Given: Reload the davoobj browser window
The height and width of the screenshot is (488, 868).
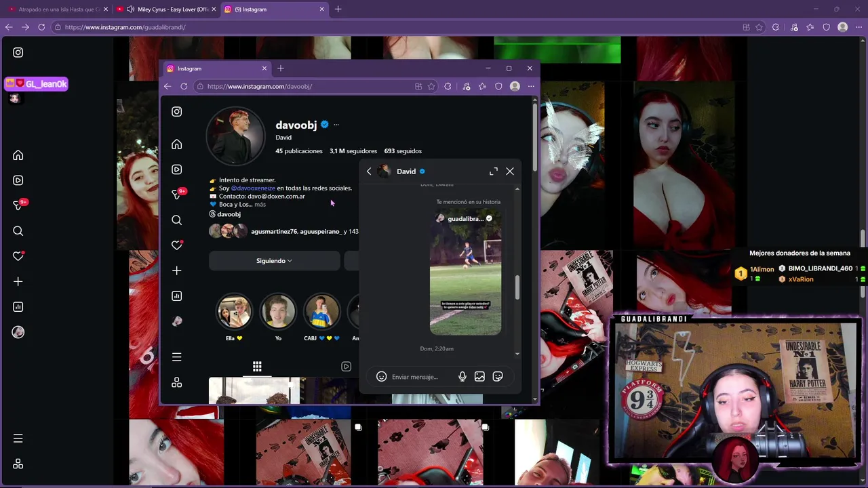Looking at the screenshot, I should click(184, 86).
